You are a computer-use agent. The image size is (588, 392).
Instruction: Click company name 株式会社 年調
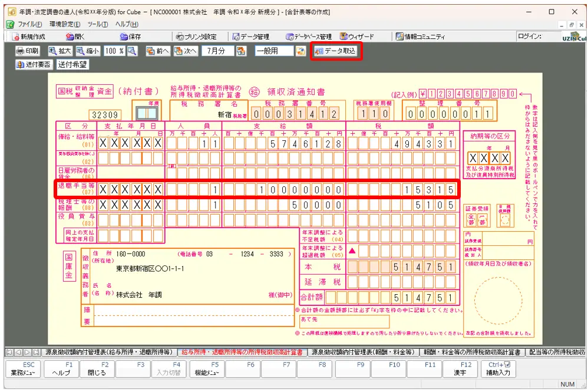(x=138, y=295)
